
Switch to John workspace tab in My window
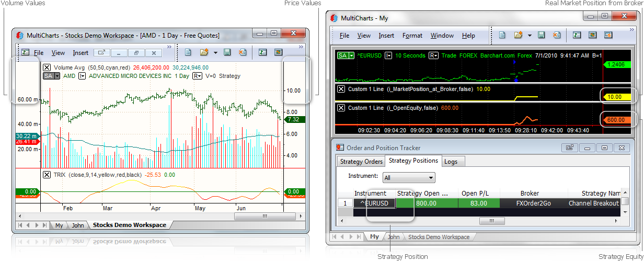pos(394,237)
